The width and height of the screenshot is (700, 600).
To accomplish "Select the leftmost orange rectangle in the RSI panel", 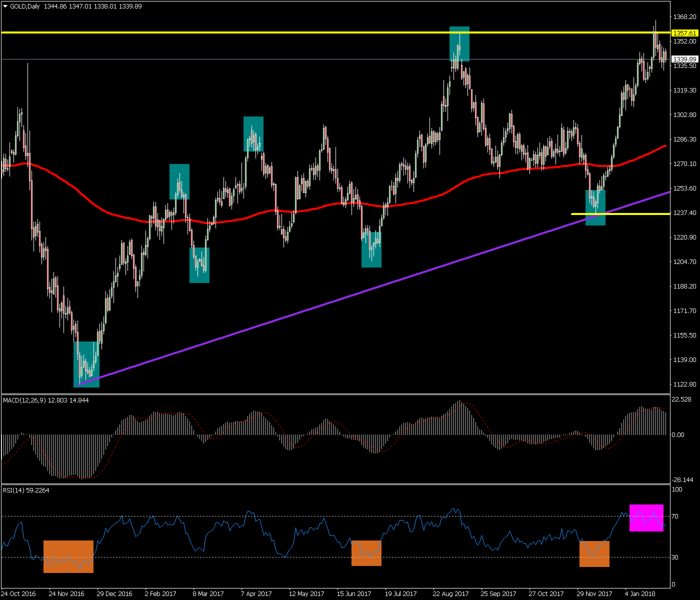I will click(68, 556).
